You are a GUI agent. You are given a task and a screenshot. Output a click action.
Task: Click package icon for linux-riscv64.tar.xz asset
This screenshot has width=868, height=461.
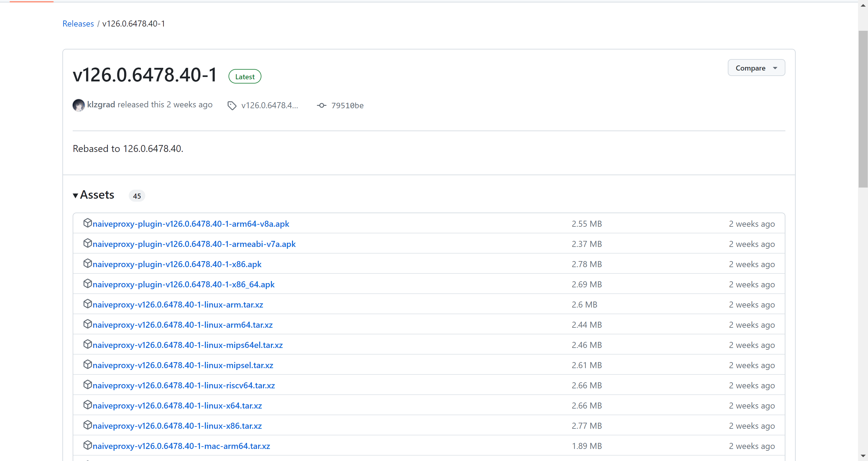click(x=88, y=384)
